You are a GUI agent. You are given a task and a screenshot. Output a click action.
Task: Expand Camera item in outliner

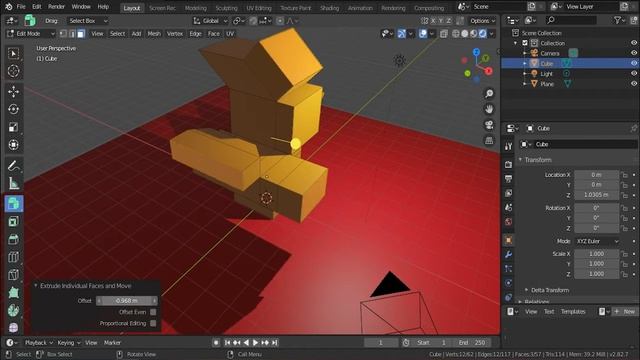[525, 53]
